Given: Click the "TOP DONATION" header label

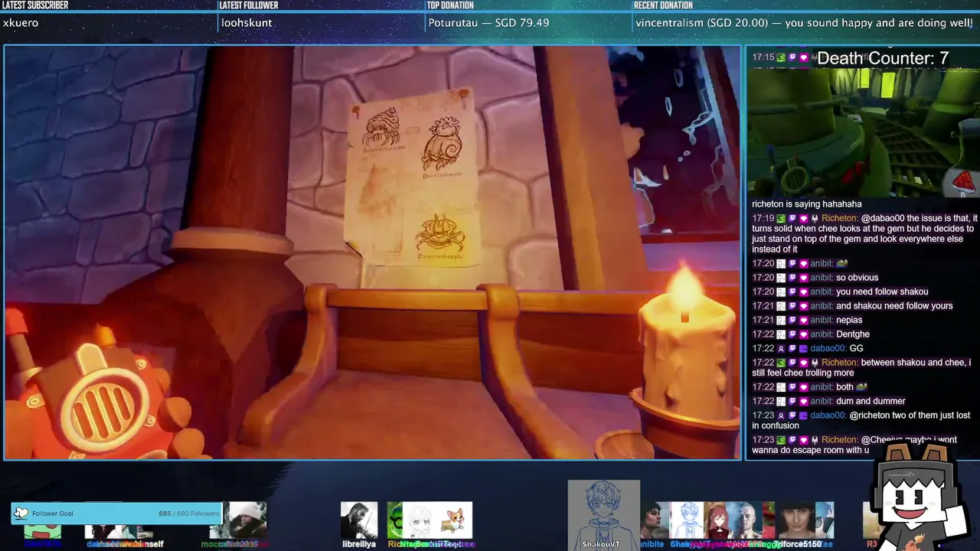Looking at the screenshot, I should tap(450, 5).
